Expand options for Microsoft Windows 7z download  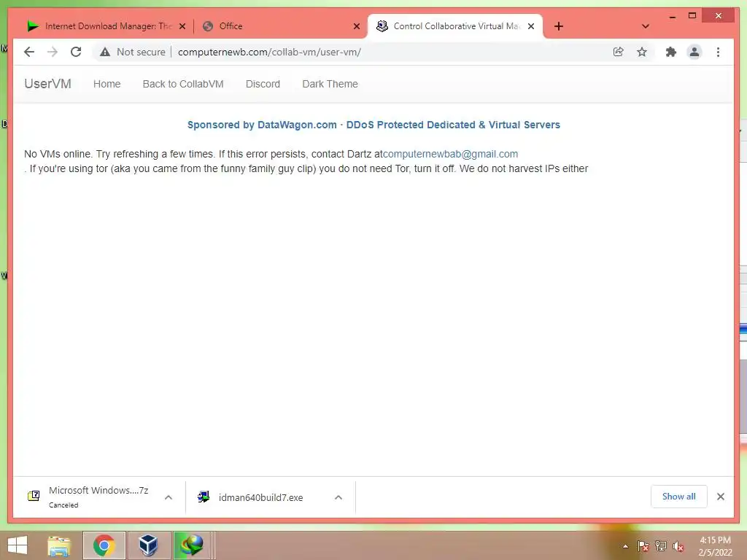click(169, 497)
